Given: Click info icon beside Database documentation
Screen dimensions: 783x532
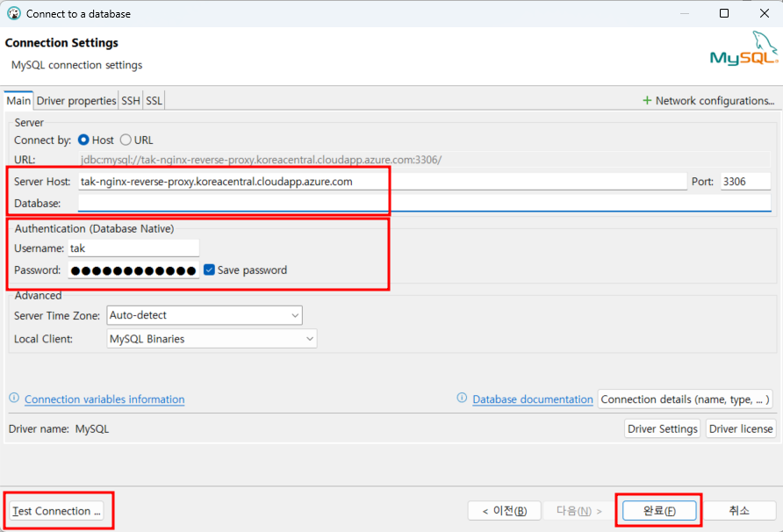Looking at the screenshot, I should pyautogui.click(x=462, y=398).
